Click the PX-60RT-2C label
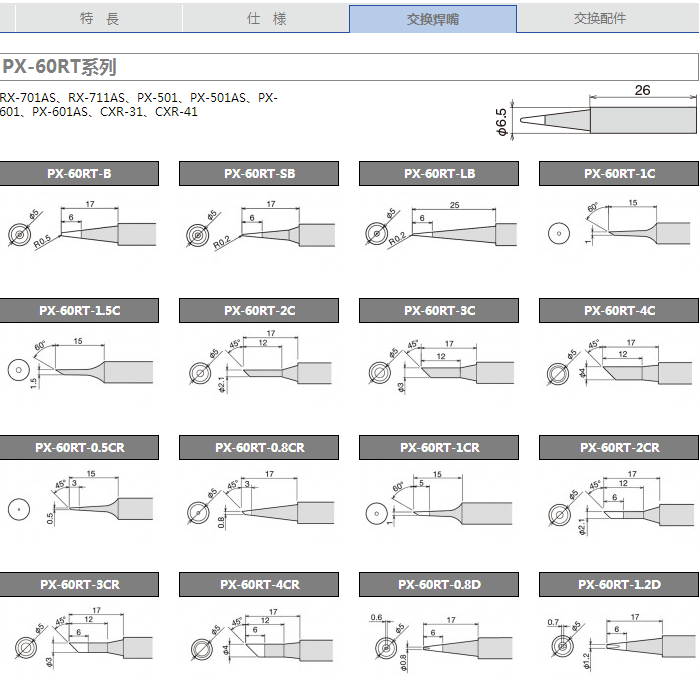 (259, 311)
